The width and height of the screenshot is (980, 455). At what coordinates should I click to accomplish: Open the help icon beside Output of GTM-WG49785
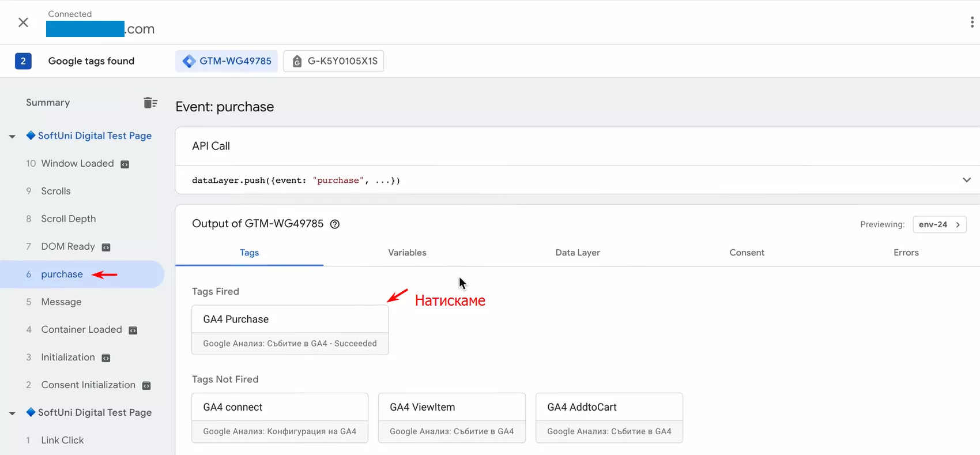pos(335,224)
